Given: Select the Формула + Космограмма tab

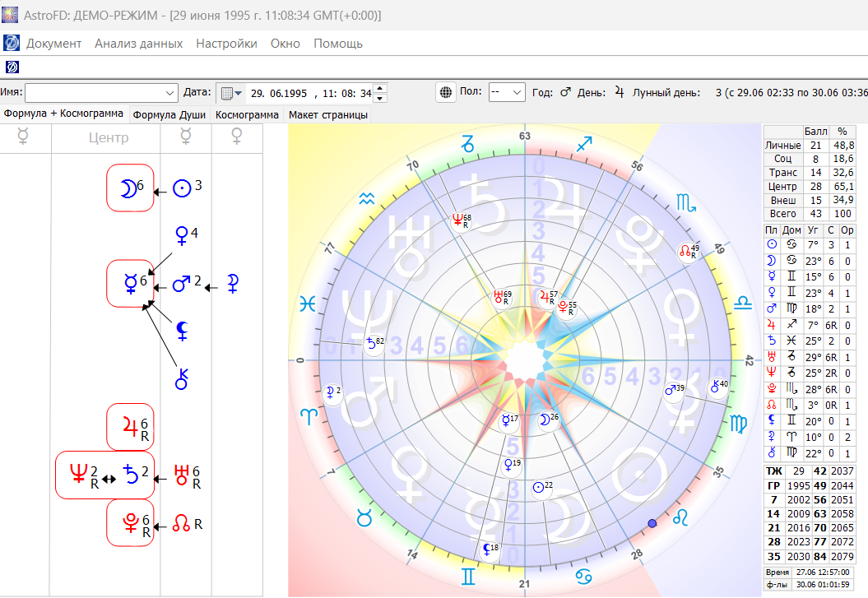Looking at the screenshot, I should [63, 114].
